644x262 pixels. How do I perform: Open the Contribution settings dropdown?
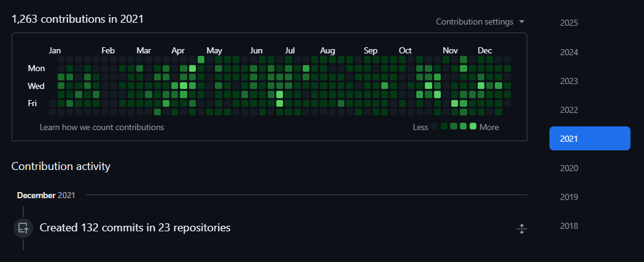(479, 21)
